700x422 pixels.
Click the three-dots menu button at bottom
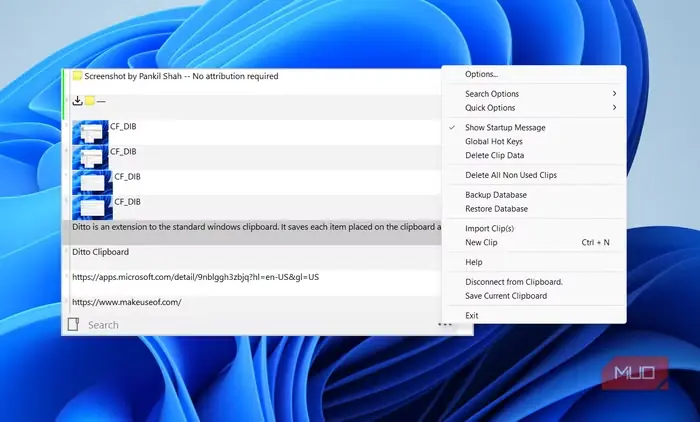445,325
